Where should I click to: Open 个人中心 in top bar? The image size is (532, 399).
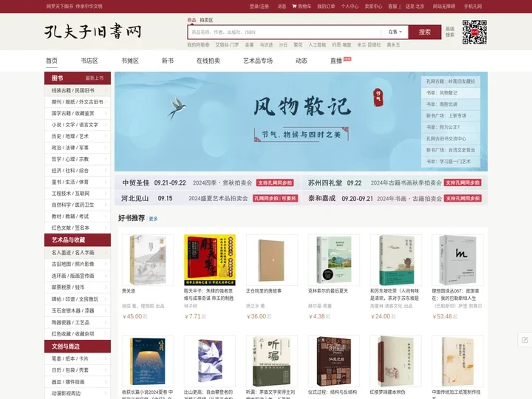349,7
